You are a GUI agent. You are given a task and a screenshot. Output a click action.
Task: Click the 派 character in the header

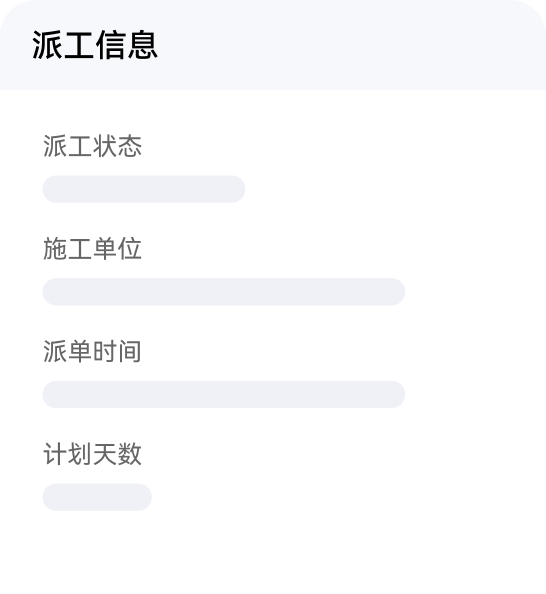(x=47, y=45)
